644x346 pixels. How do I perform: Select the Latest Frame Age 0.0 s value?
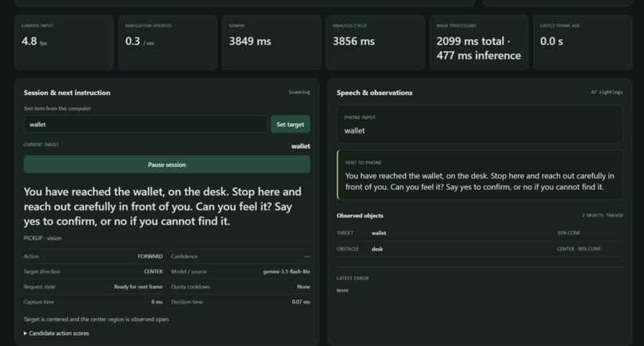click(x=551, y=41)
